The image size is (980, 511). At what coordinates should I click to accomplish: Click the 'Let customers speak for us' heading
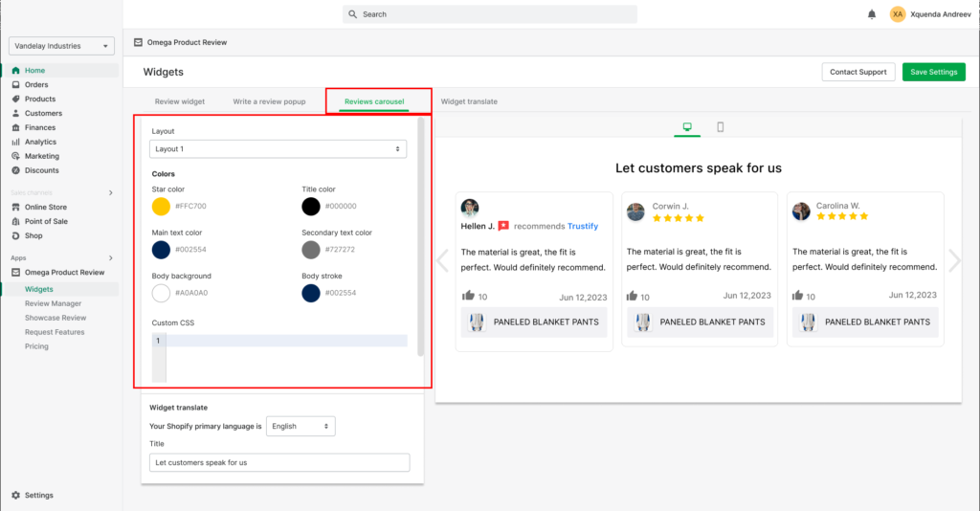click(698, 168)
